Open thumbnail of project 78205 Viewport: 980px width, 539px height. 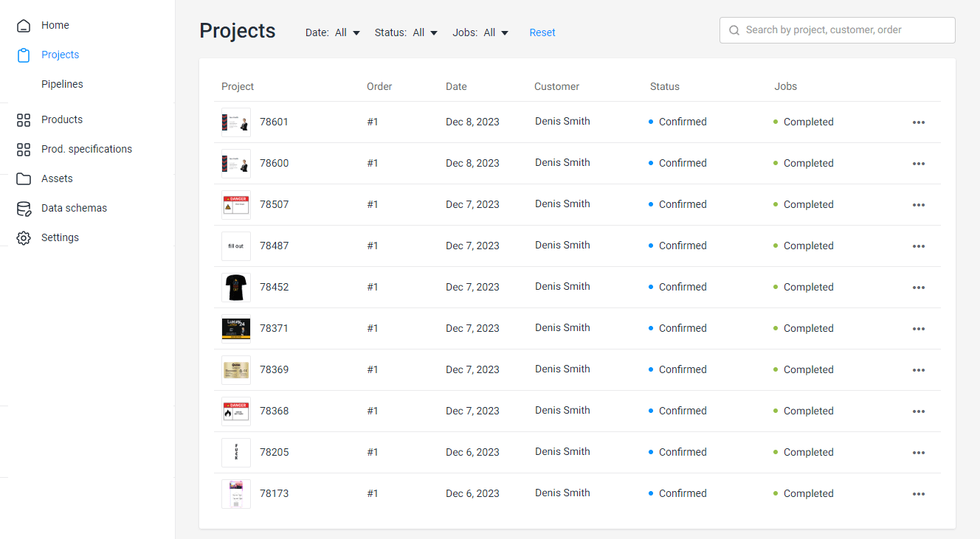tap(236, 453)
